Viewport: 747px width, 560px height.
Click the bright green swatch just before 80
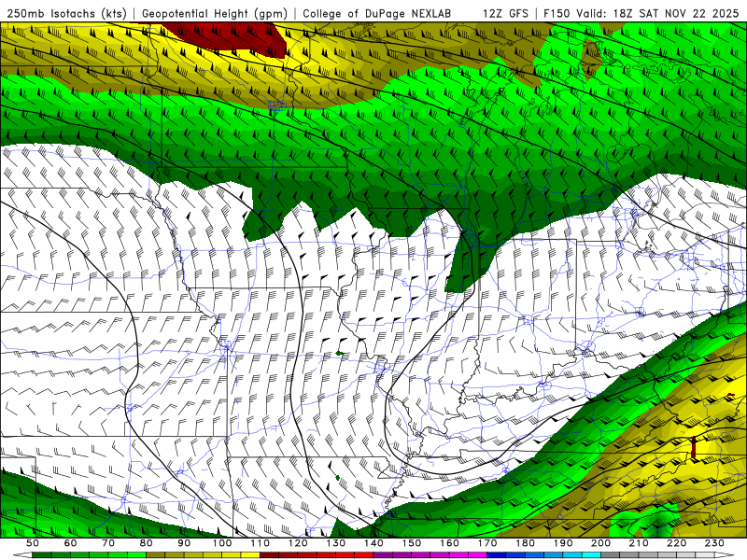pos(136,555)
